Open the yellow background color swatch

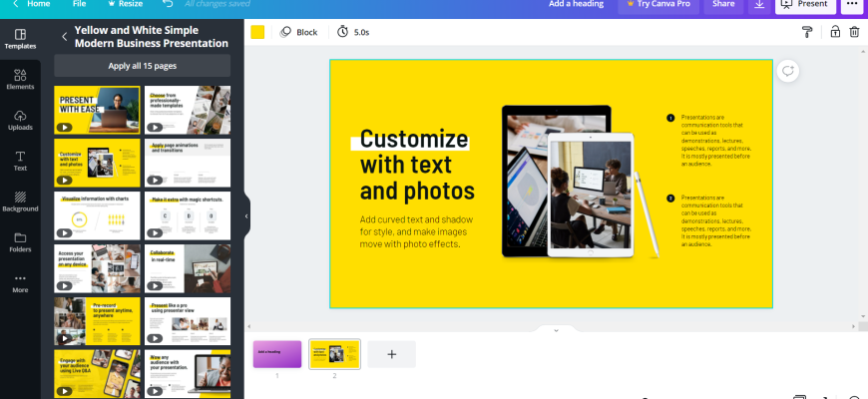point(257,32)
